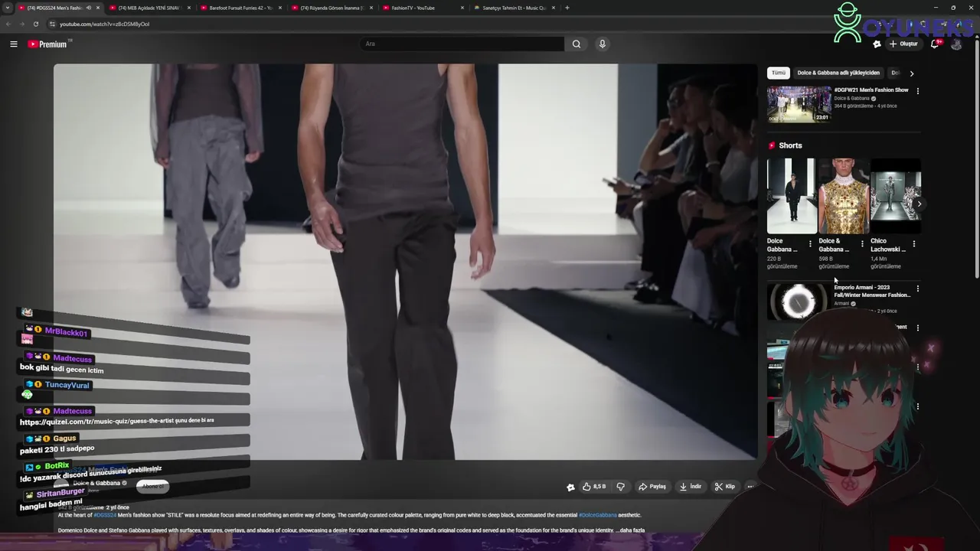Click chat username 'Gagus'
This screenshot has width=980, height=551.
(x=64, y=439)
